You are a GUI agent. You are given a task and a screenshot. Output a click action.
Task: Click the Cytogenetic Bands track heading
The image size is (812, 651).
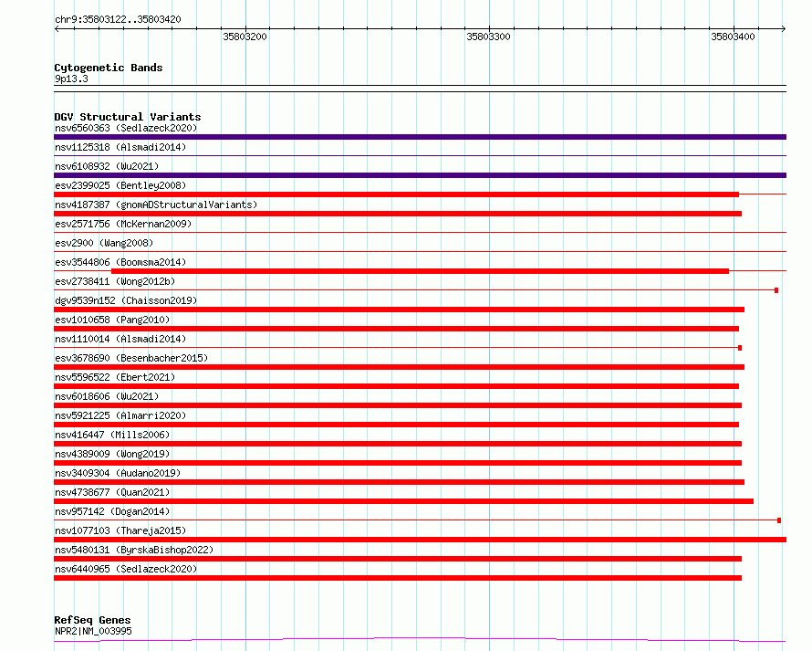coord(109,68)
